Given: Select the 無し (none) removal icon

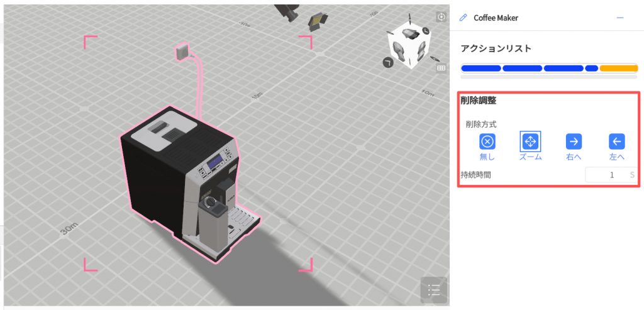Looking at the screenshot, I should pos(487,141).
